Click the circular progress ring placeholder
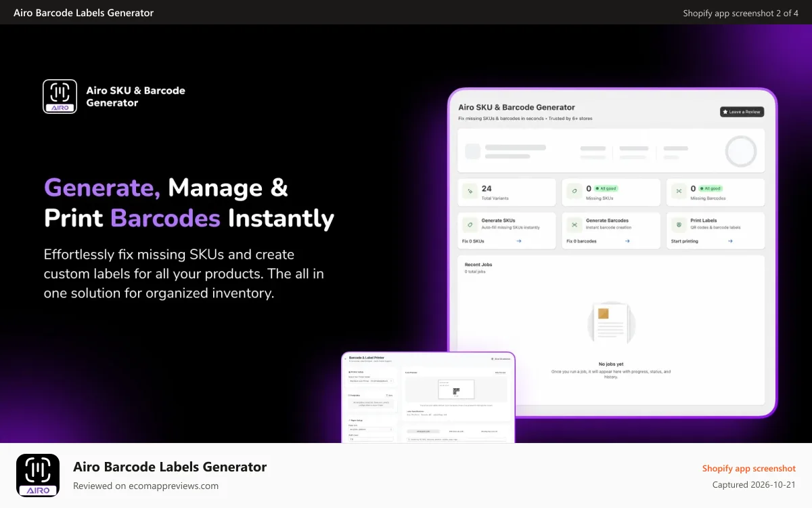 [x=740, y=152]
